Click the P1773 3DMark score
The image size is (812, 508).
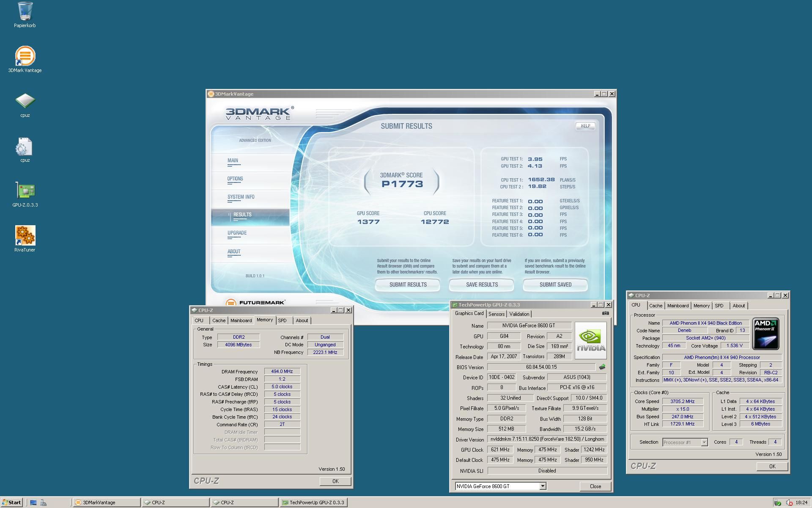[x=402, y=184]
